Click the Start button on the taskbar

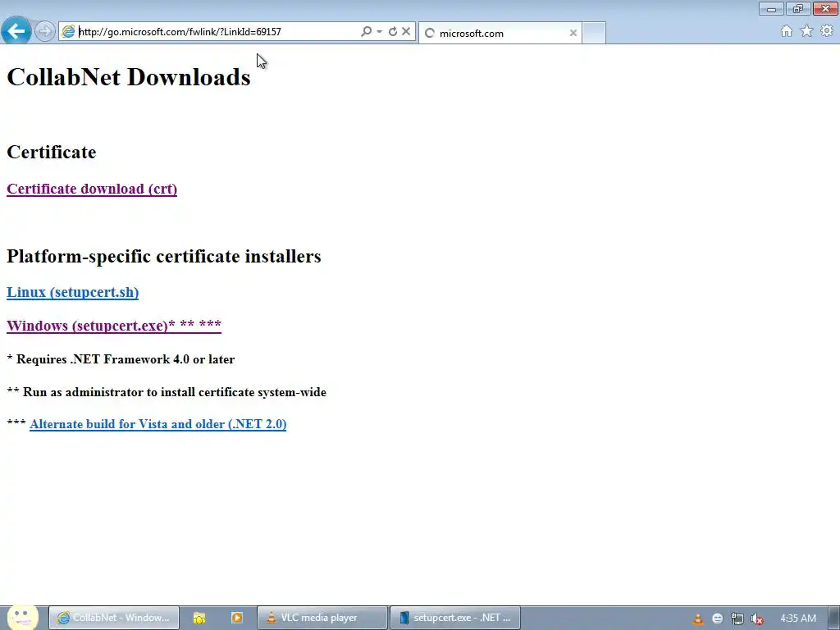[22, 618]
